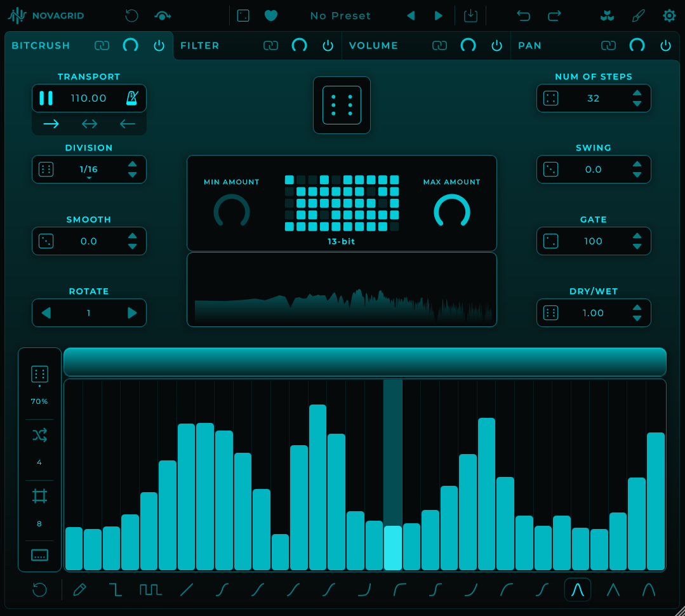Image resolution: width=685 pixels, height=616 pixels.
Task: Open the settings gear
Action: tap(669, 16)
